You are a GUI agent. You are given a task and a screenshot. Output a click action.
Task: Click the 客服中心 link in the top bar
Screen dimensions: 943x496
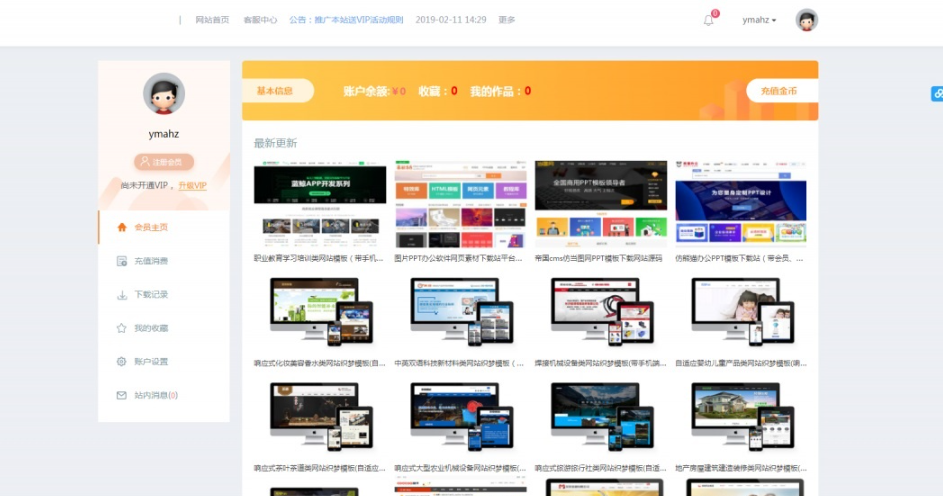tap(260, 20)
